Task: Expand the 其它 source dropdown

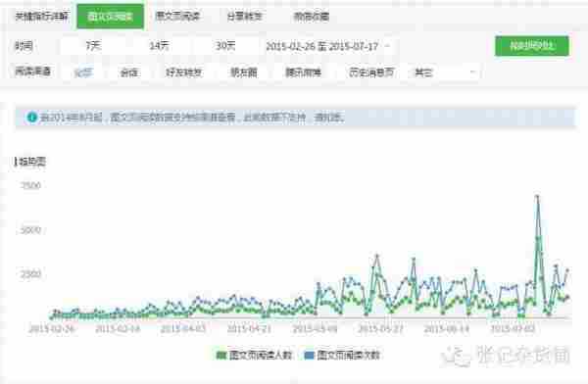Action: [444, 72]
